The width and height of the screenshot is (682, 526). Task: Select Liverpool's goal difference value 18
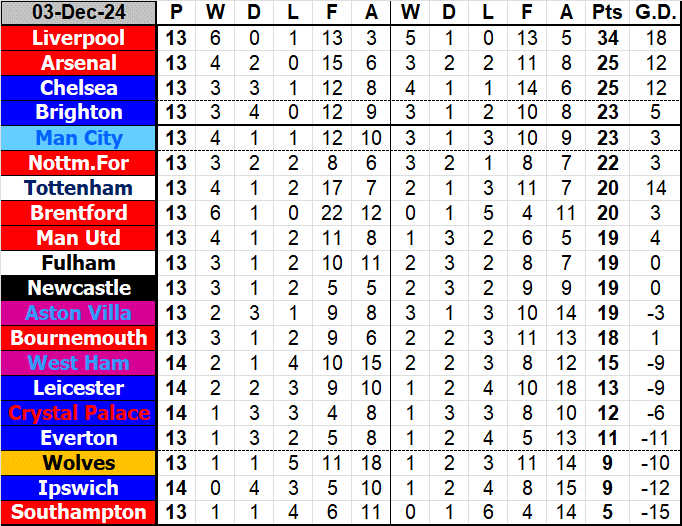[655, 38]
